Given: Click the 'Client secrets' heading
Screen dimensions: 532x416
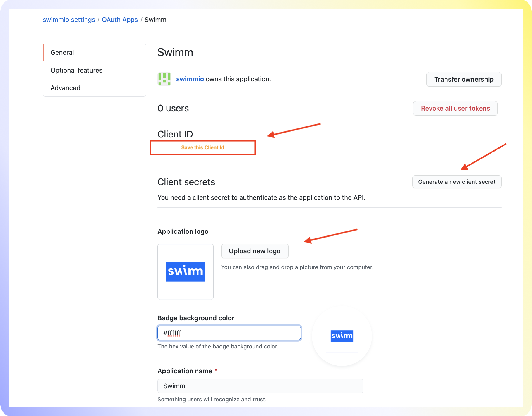Looking at the screenshot, I should click(x=186, y=182).
